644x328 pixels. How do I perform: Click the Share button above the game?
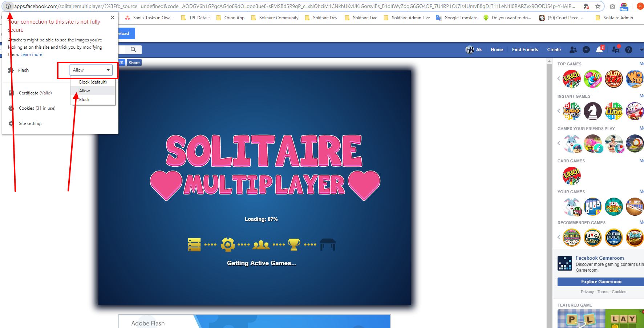point(134,63)
